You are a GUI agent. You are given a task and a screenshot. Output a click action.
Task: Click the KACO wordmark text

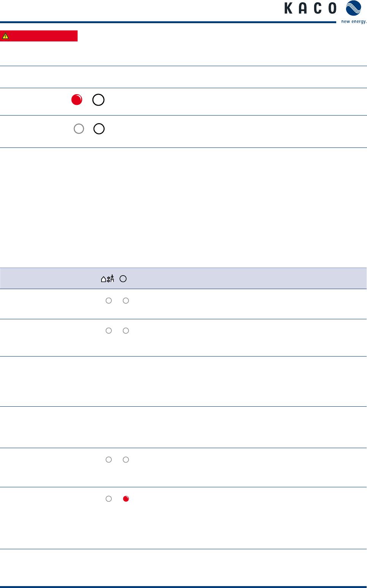coord(310,8)
